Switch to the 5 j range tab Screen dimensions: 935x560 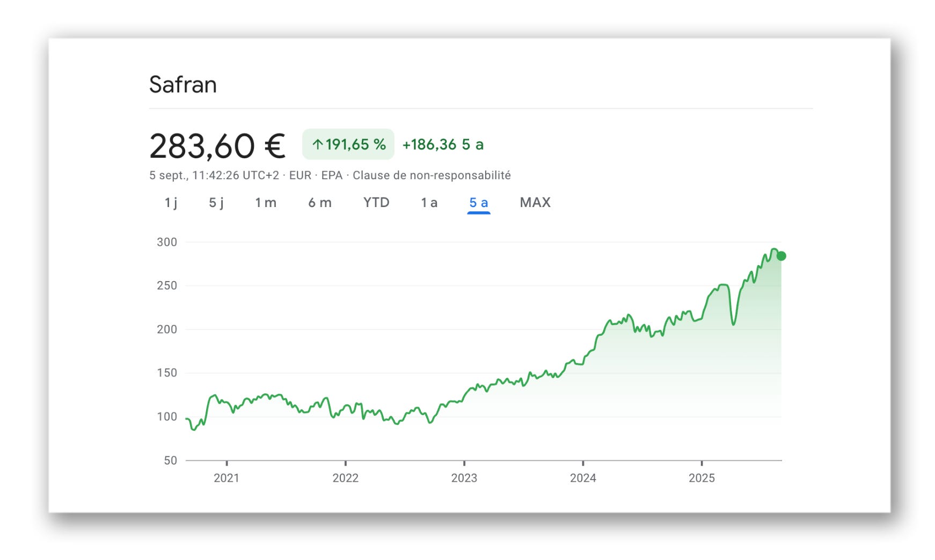point(216,203)
